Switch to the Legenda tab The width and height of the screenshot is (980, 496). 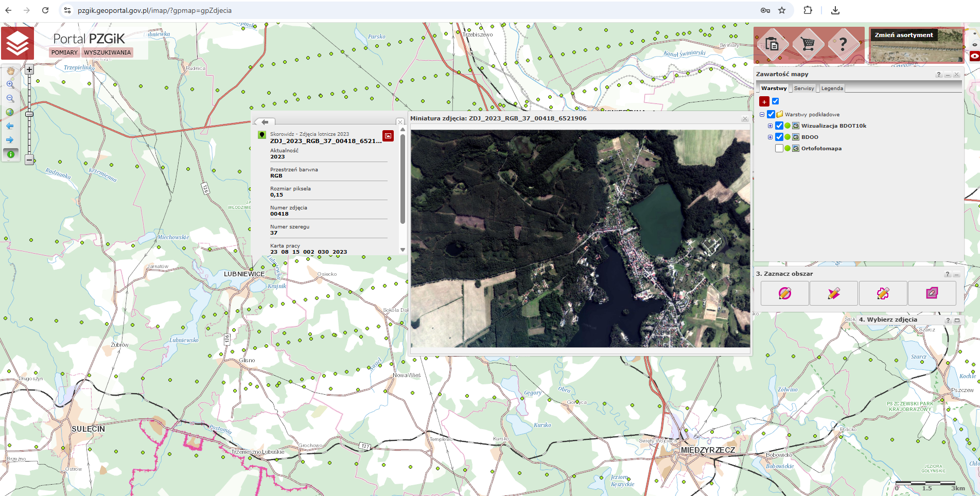[832, 88]
